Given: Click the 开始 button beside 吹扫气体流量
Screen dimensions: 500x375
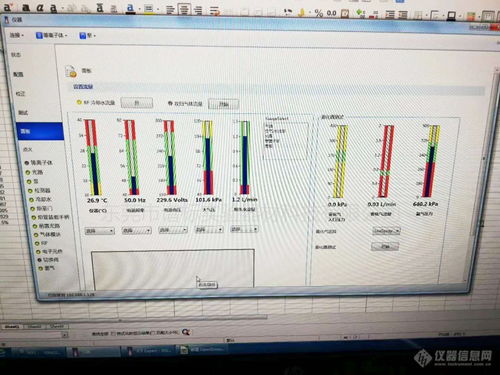Looking at the screenshot, I should (223, 104).
